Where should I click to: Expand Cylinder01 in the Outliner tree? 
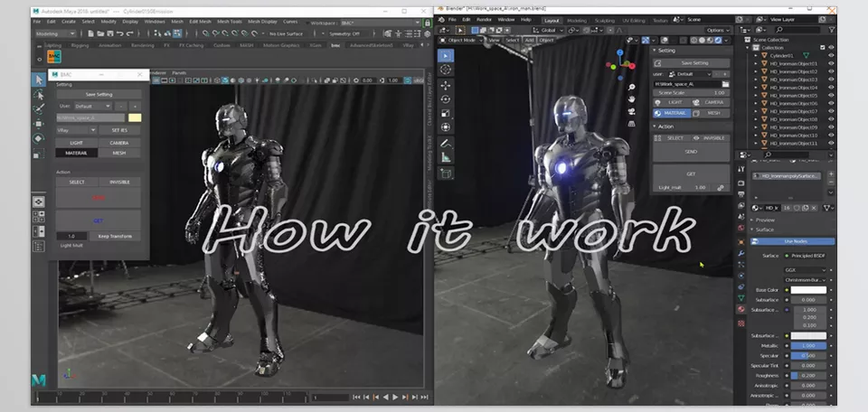tap(756, 56)
